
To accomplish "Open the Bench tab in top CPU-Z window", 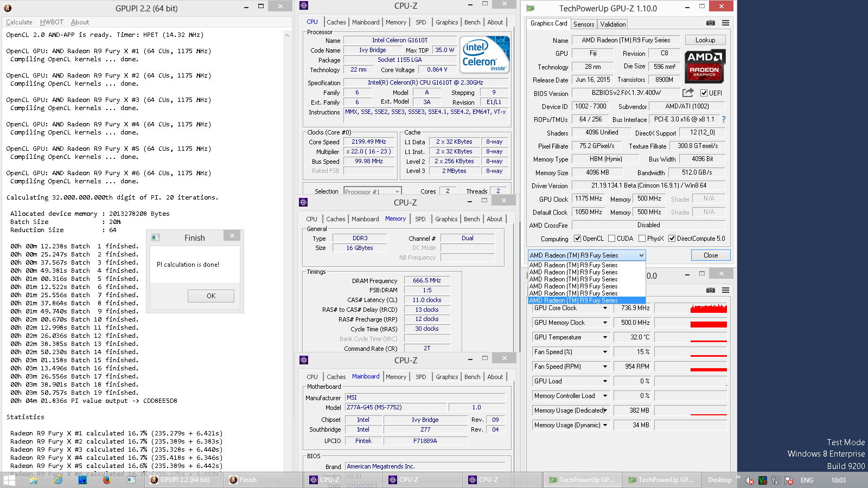I will click(x=472, y=22).
